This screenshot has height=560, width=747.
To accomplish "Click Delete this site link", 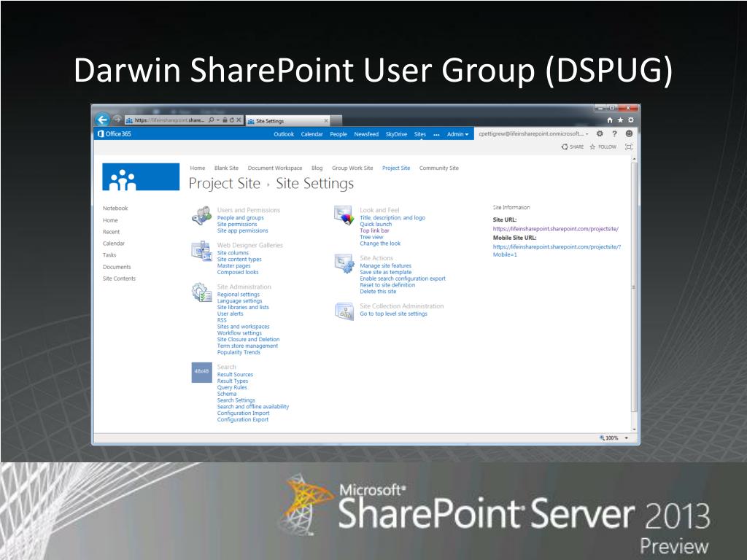I will pos(379,292).
